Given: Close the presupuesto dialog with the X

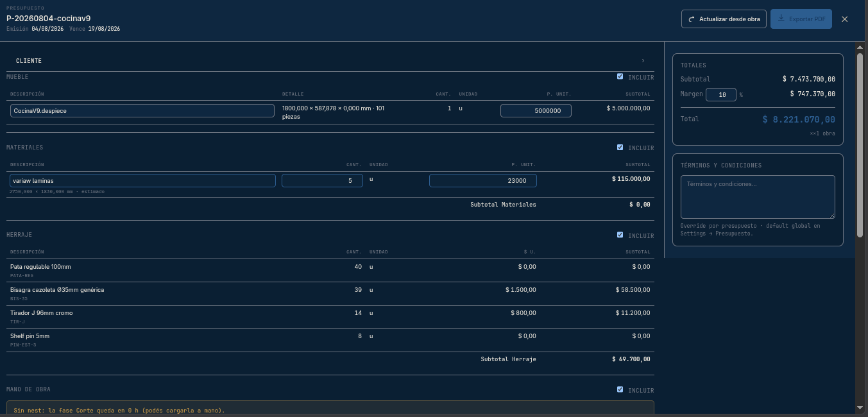Looking at the screenshot, I should point(844,19).
